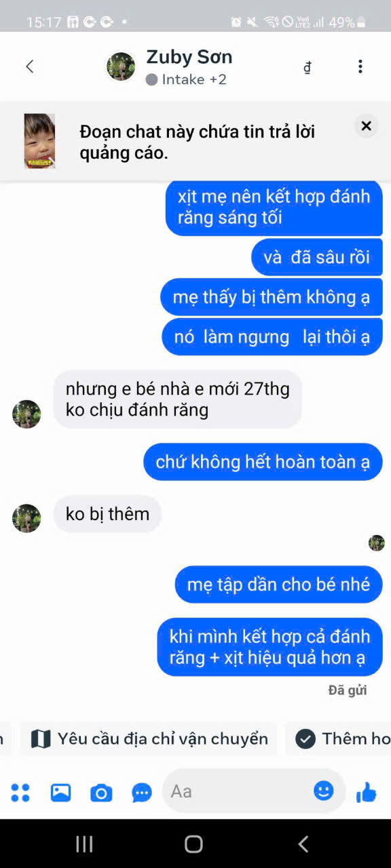The height and width of the screenshot is (868, 391).
Task: Open the three-dot more options menu
Action: click(x=360, y=66)
